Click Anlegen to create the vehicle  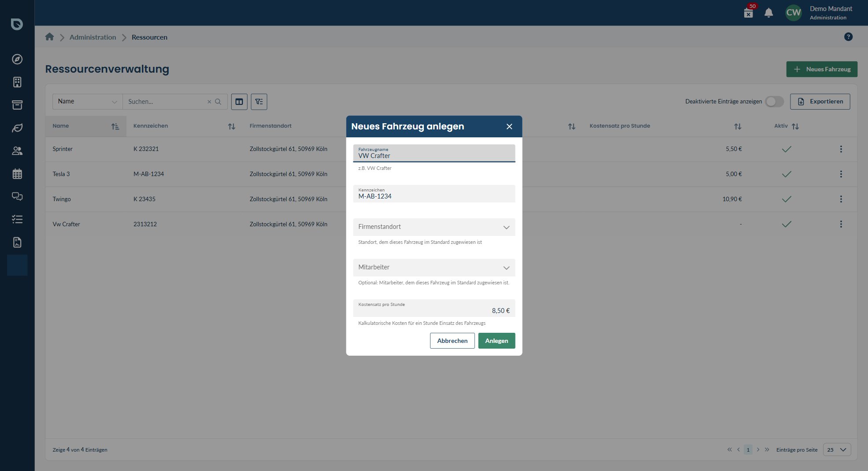pos(497,341)
